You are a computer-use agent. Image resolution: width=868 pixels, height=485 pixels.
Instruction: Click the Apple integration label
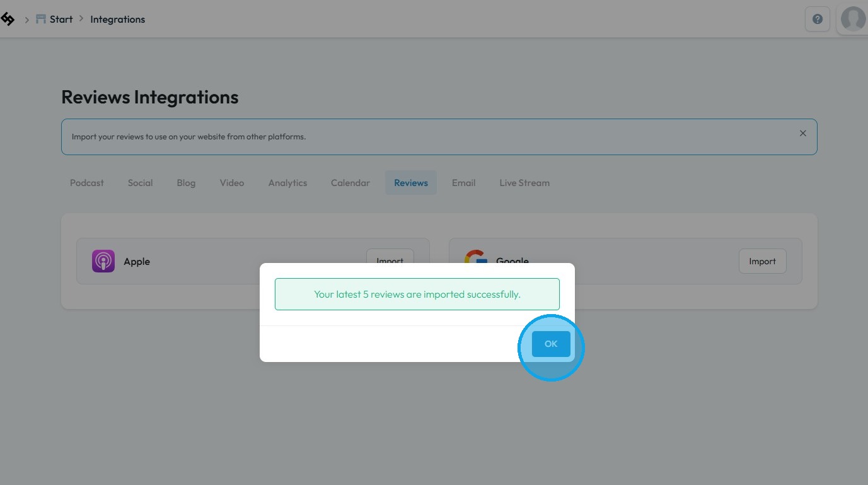[137, 262]
